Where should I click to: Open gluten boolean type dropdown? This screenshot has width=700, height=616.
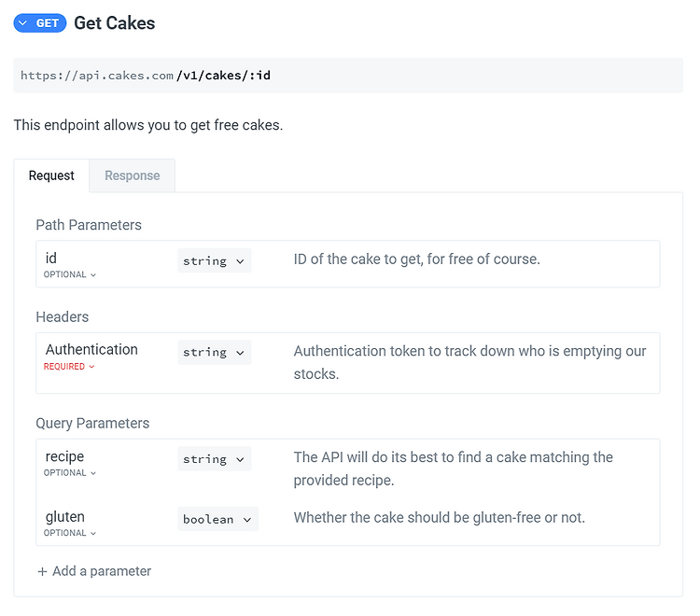click(217, 519)
